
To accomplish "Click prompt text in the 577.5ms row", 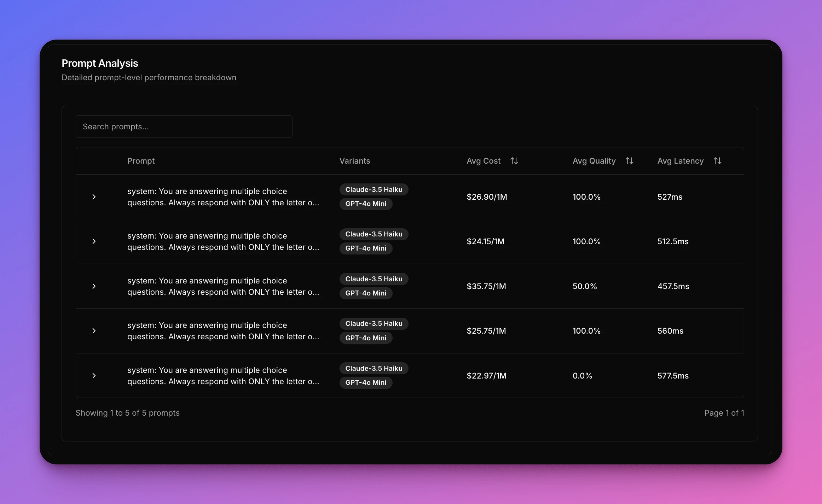I will pyautogui.click(x=223, y=376).
